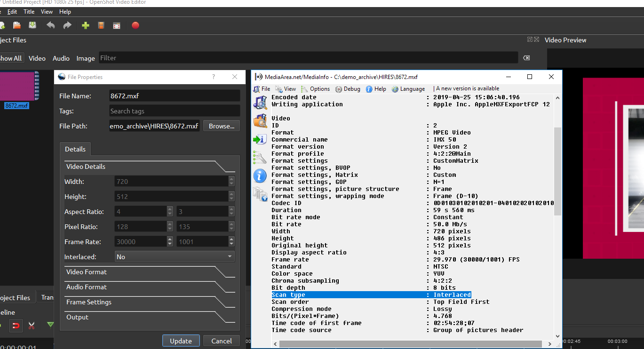The height and width of the screenshot is (349, 644).
Task: Click stepper arrows on Width field
Action: tap(231, 182)
